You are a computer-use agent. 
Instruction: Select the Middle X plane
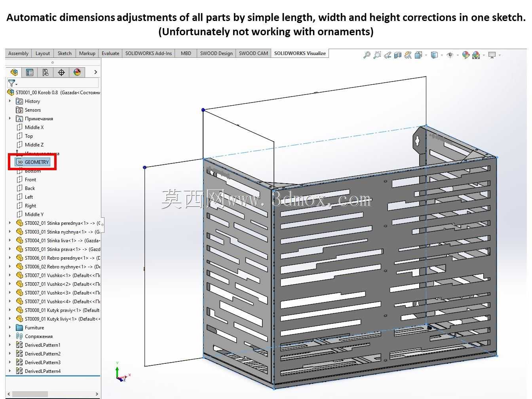coord(30,127)
